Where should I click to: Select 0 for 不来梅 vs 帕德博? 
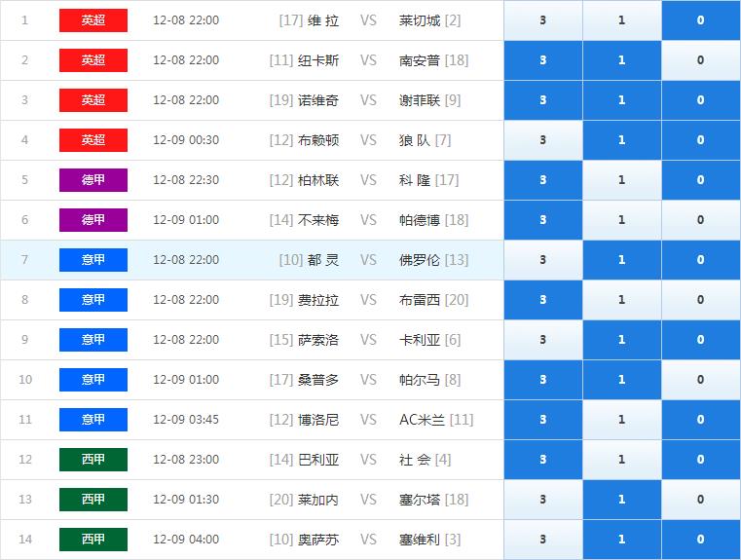click(x=701, y=220)
